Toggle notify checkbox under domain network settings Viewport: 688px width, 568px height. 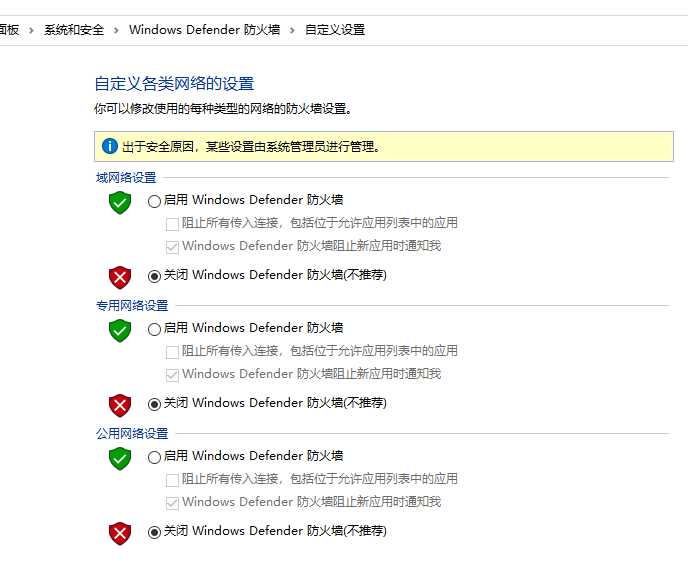pos(172,247)
